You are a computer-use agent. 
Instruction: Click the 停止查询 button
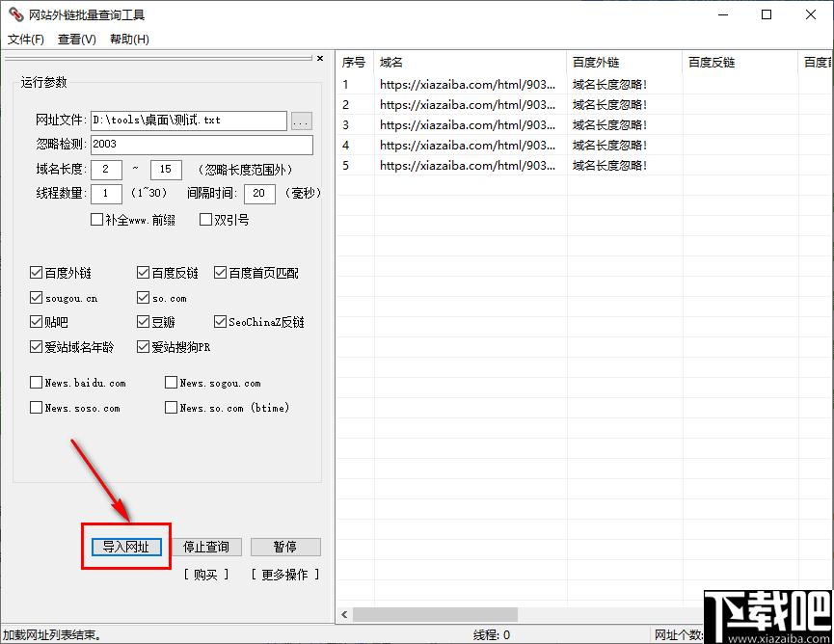click(205, 547)
